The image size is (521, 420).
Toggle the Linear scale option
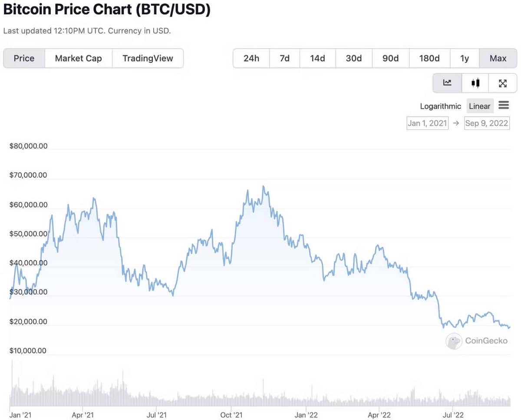tap(480, 106)
